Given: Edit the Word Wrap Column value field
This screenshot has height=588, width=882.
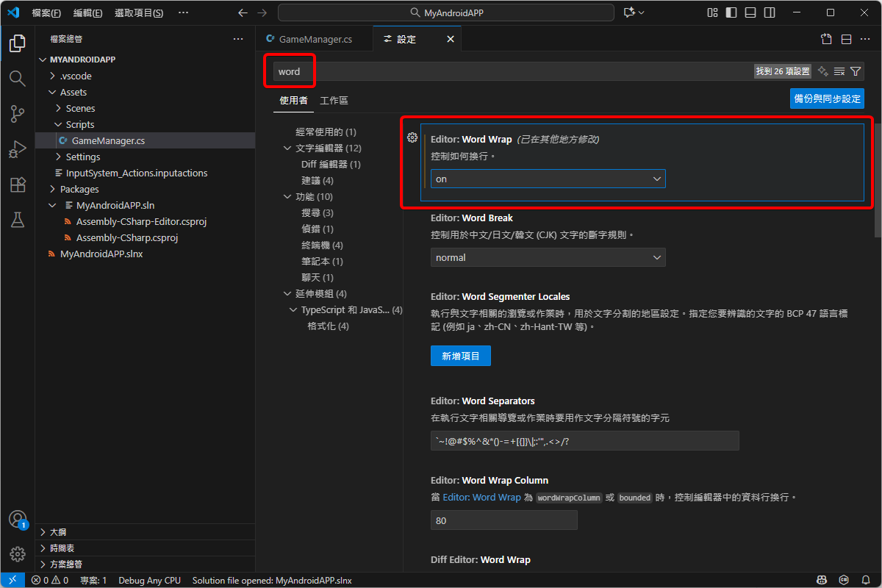Looking at the screenshot, I should pos(503,520).
